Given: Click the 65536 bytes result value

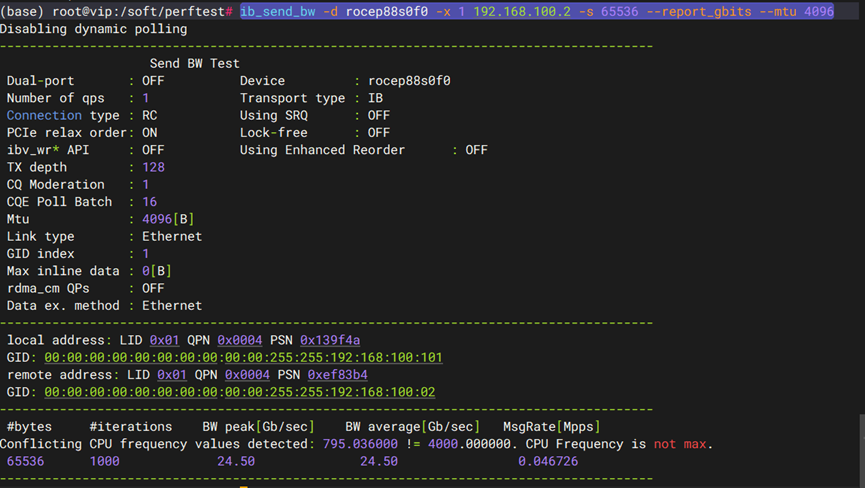Looking at the screenshot, I should click(26, 461).
